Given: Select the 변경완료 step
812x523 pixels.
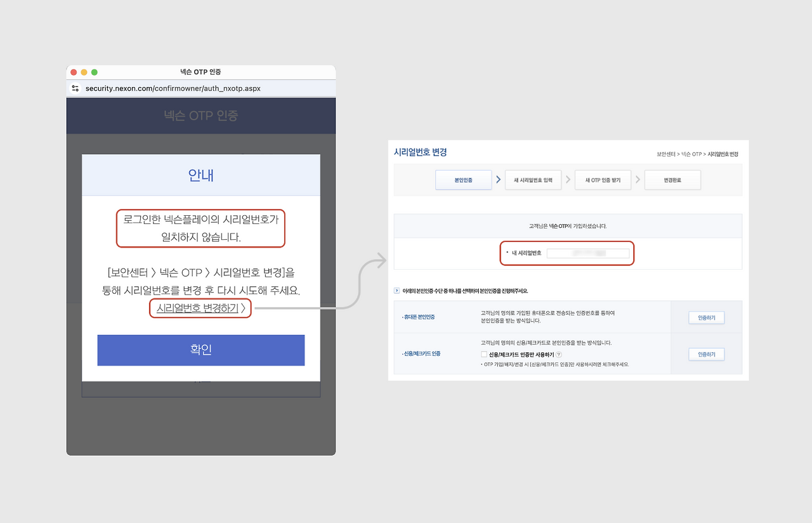Looking at the screenshot, I should point(672,180).
